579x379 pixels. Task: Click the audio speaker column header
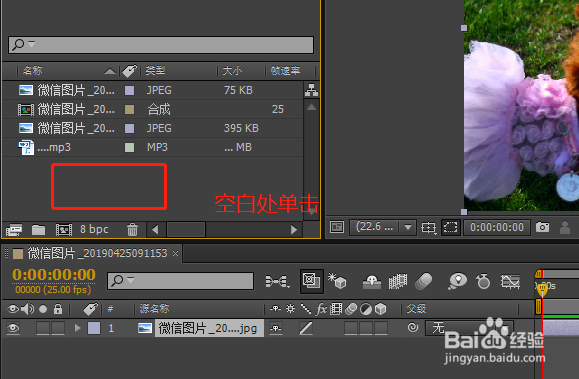27,309
